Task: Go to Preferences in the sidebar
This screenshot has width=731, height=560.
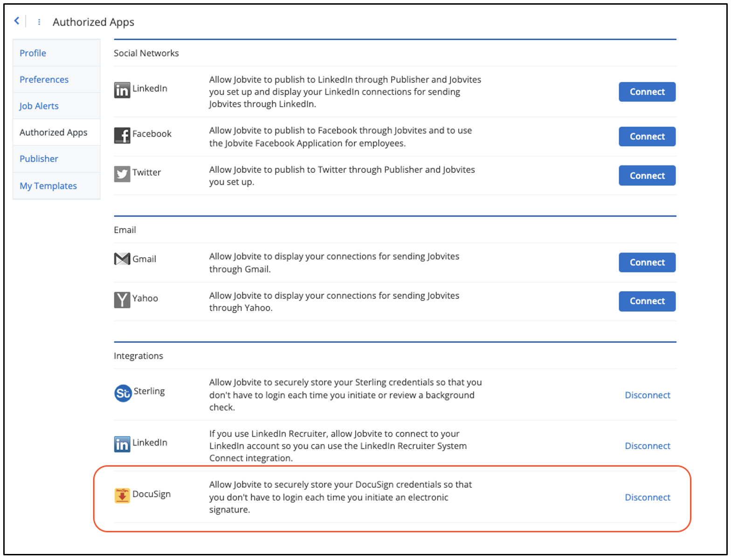Action: point(44,80)
